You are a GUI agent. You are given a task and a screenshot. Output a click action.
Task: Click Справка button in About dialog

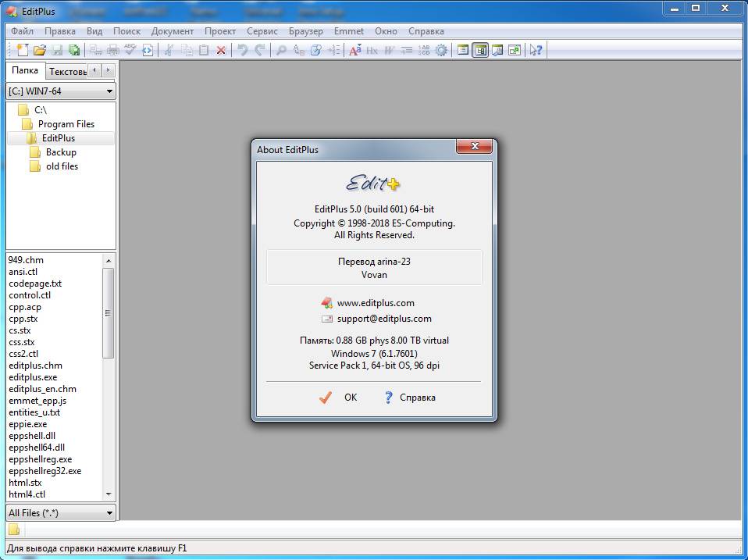pyautogui.click(x=410, y=398)
